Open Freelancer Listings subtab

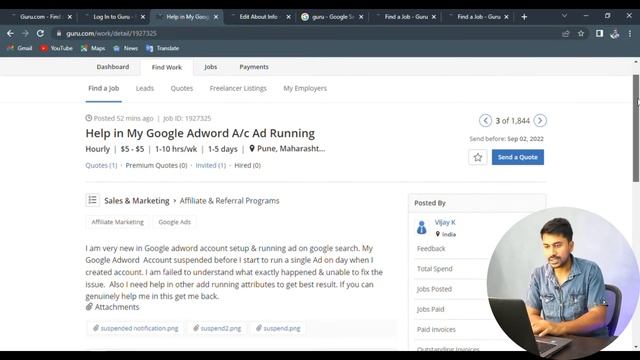238,88
